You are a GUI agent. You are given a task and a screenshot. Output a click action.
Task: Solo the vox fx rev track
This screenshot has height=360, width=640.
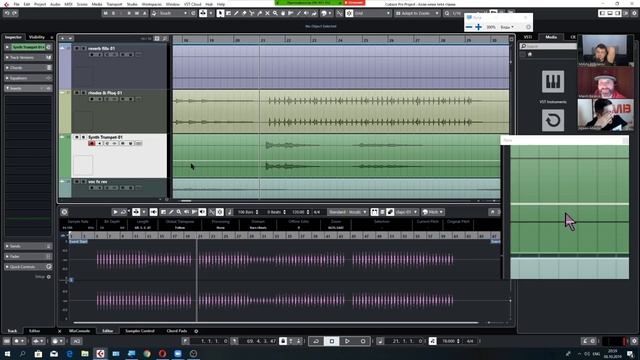click(x=83, y=182)
